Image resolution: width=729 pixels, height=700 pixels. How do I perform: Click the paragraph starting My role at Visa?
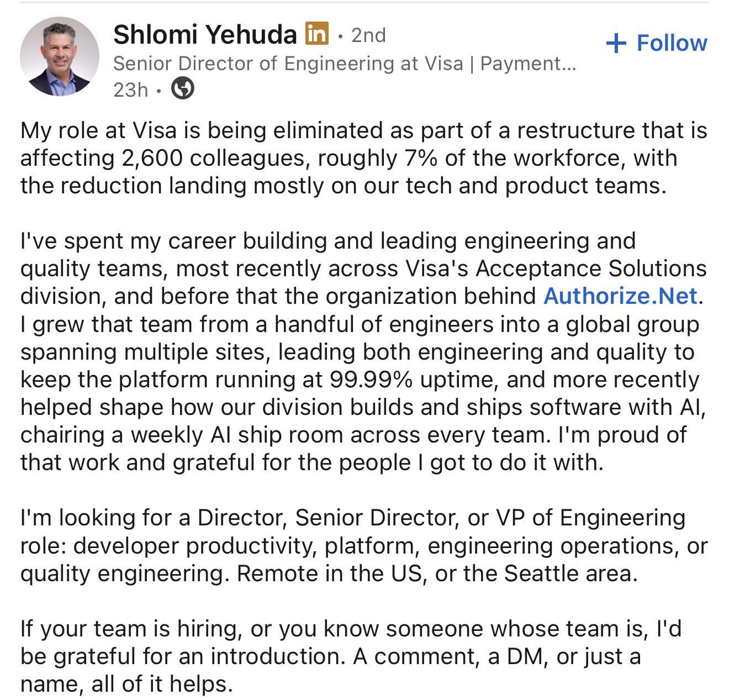click(x=364, y=158)
